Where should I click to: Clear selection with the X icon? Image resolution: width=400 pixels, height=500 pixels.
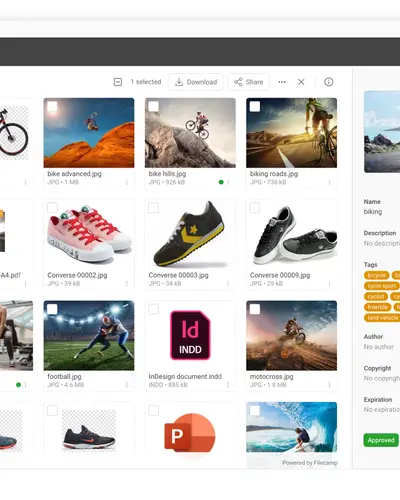point(301,82)
